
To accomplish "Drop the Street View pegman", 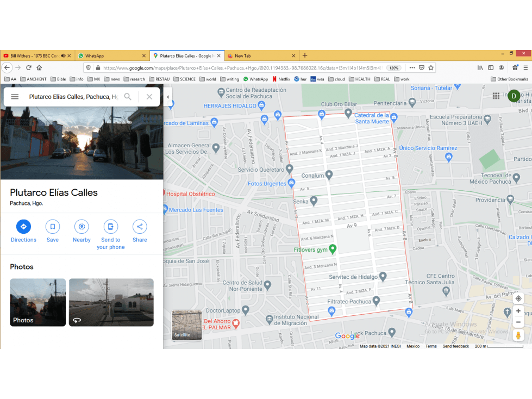I will click(x=518, y=335).
